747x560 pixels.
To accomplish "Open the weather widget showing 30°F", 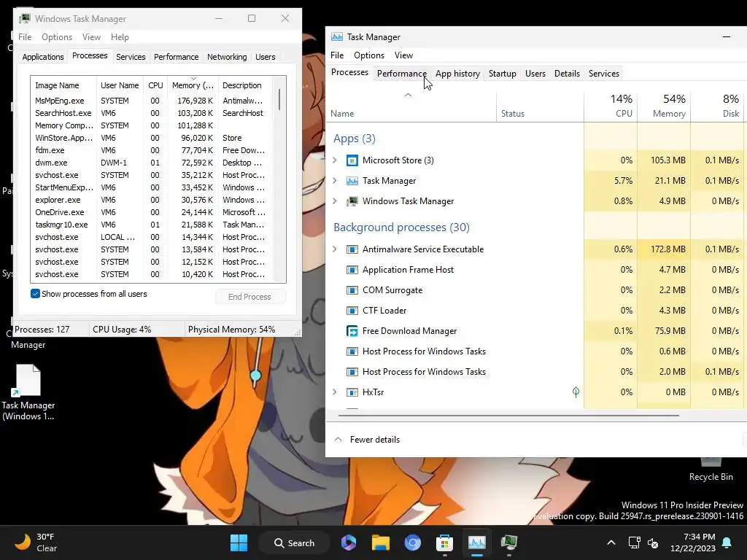I will (x=36, y=542).
